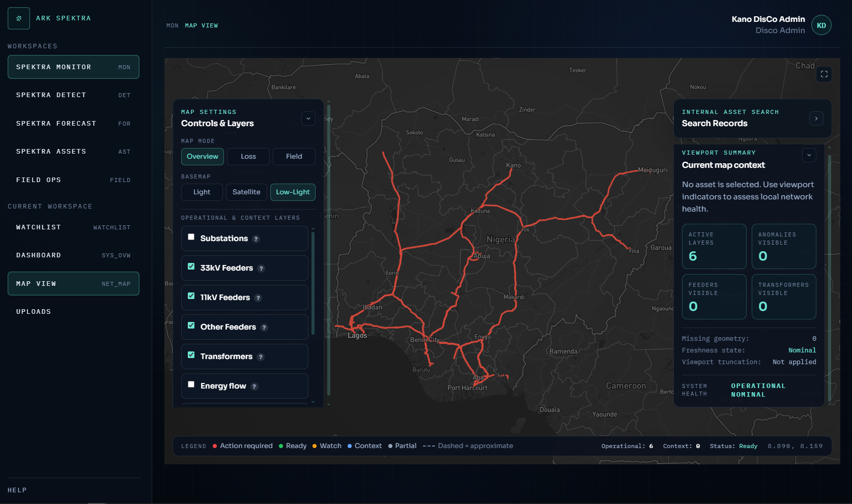852x504 pixels.
Task: Hide the Transformers layer
Action: point(191,355)
